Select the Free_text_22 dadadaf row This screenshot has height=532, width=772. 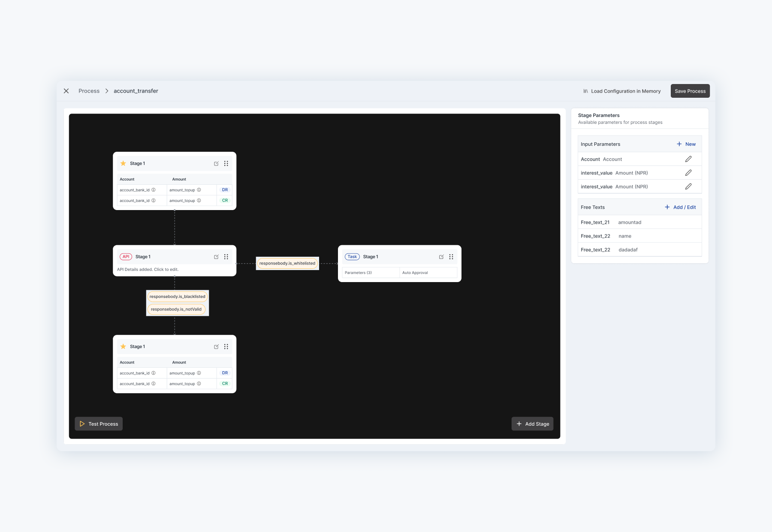tap(640, 249)
